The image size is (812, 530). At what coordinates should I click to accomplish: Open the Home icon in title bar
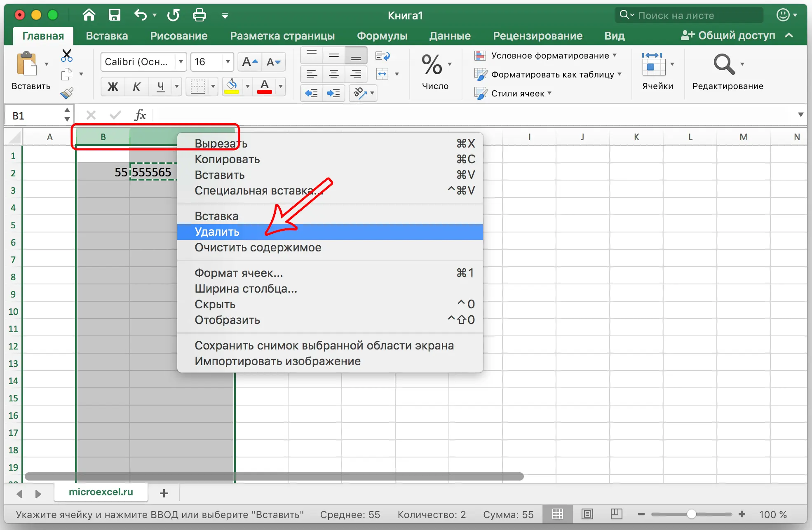point(89,15)
